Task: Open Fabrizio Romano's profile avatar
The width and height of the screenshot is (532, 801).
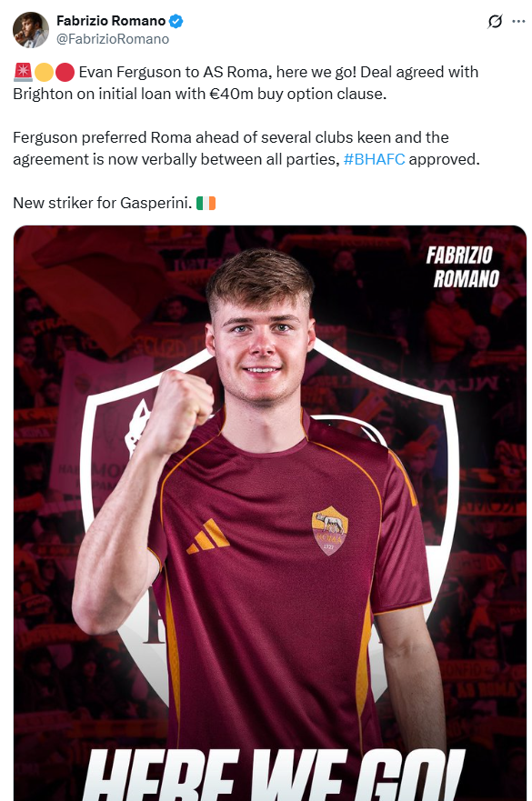Action: (x=31, y=30)
